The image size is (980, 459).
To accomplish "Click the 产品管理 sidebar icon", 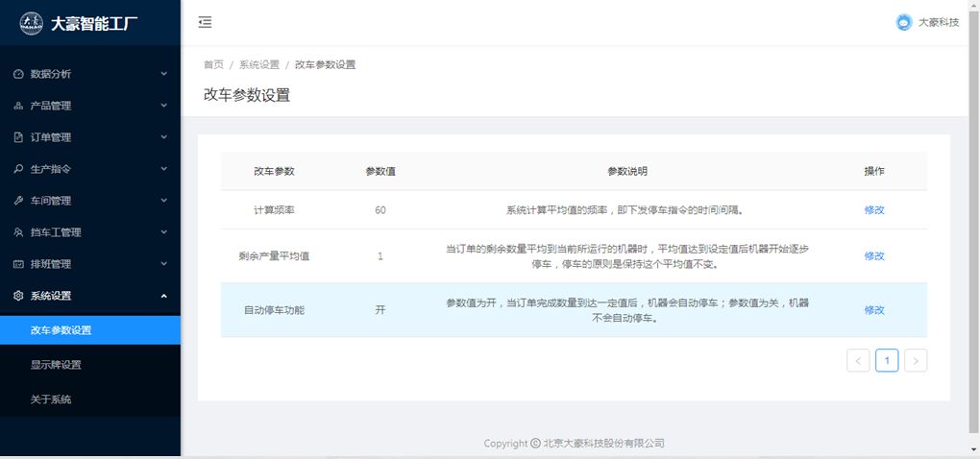I will point(18,106).
